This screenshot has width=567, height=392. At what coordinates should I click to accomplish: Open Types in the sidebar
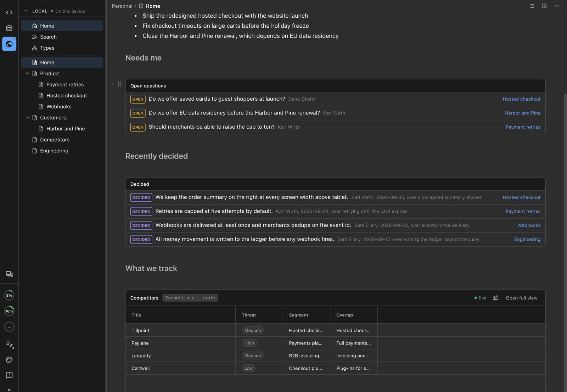[62, 48]
